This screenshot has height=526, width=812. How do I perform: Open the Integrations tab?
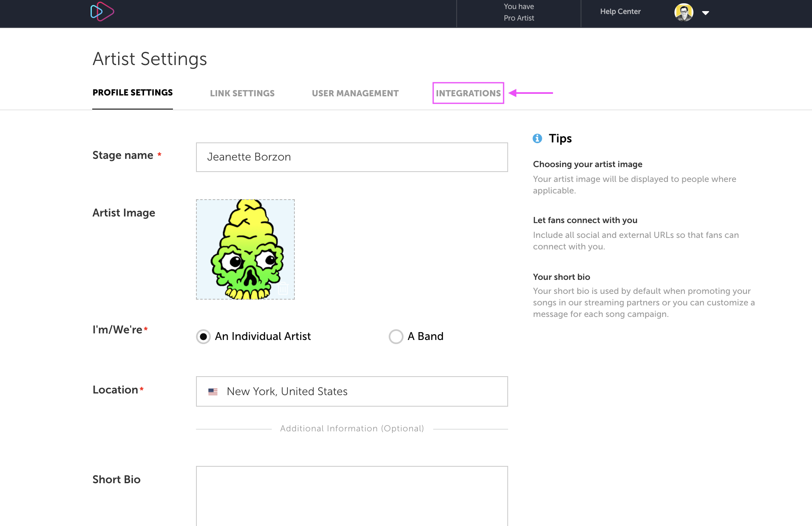(x=468, y=93)
